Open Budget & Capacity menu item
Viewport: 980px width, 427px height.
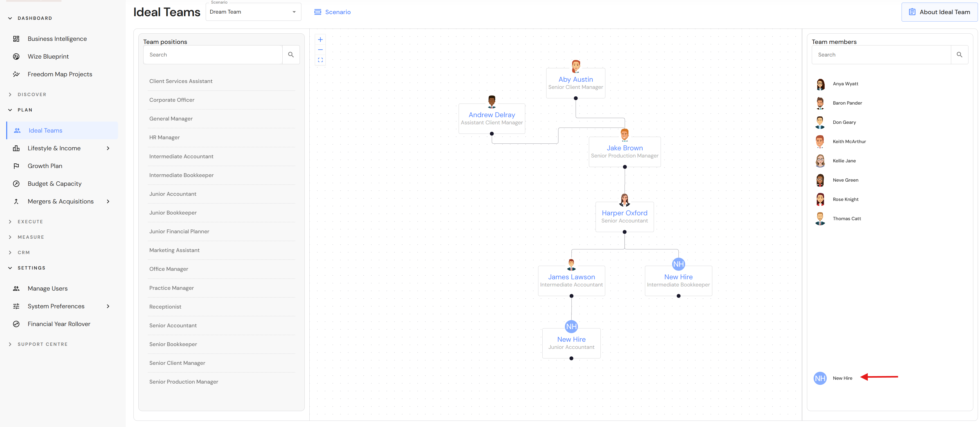click(x=55, y=184)
